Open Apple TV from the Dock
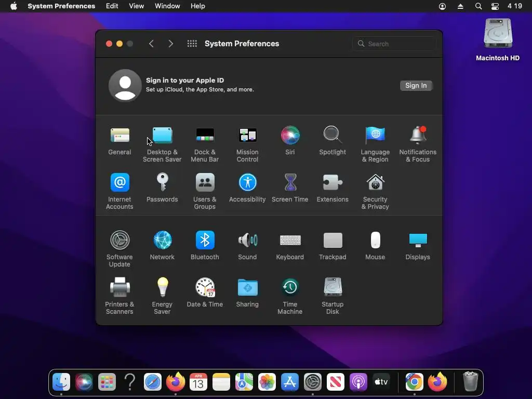The height and width of the screenshot is (399, 532). [381, 382]
